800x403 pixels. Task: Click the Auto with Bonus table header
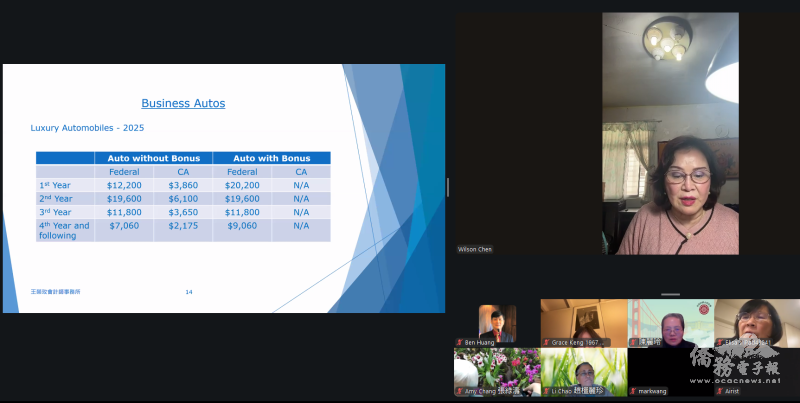point(271,158)
